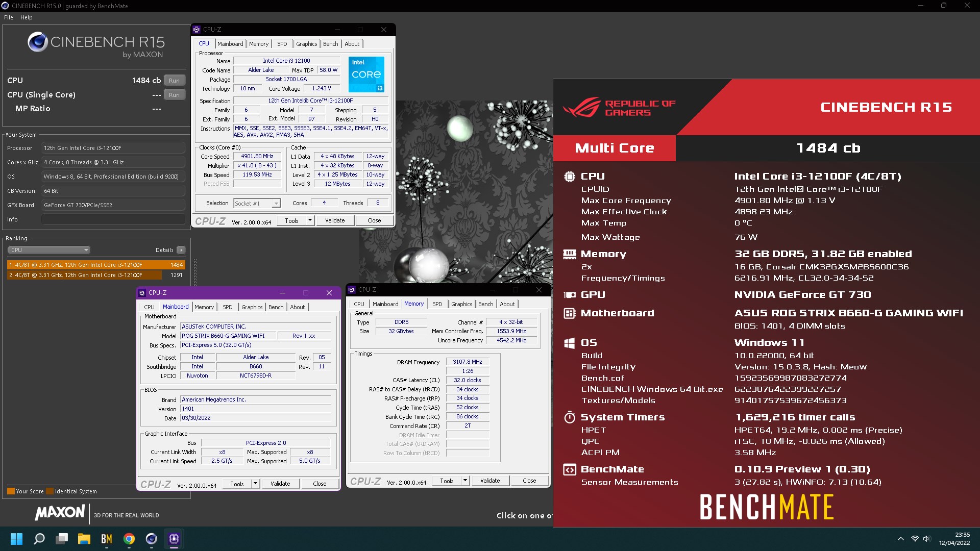The height and width of the screenshot is (551, 980).
Task: Switch to SPD tab in Memory CPU-Z window
Action: pyautogui.click(x=437, y=304)
